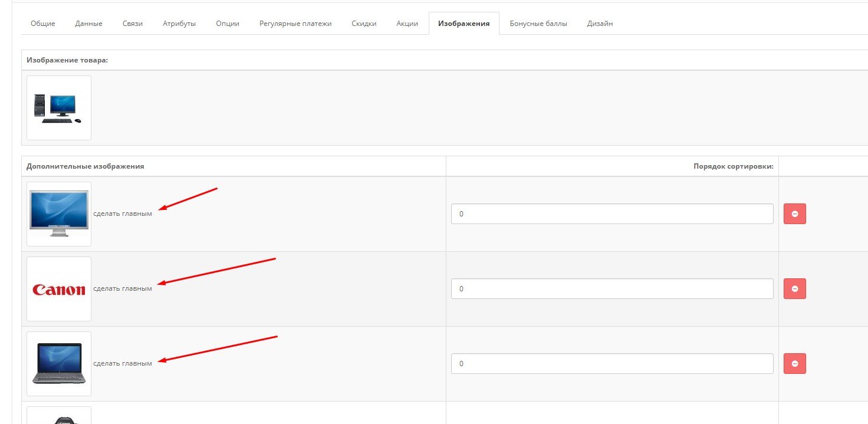The width and height of the screenshot is (868, 424).
Task: Focus sort order field in laptop row
Action: coord(612,364)
